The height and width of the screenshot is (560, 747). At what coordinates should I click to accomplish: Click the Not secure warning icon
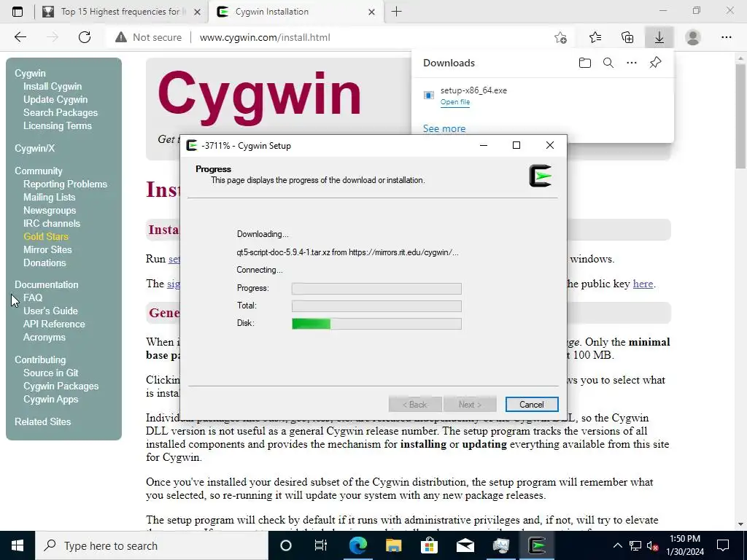point(121,37)
